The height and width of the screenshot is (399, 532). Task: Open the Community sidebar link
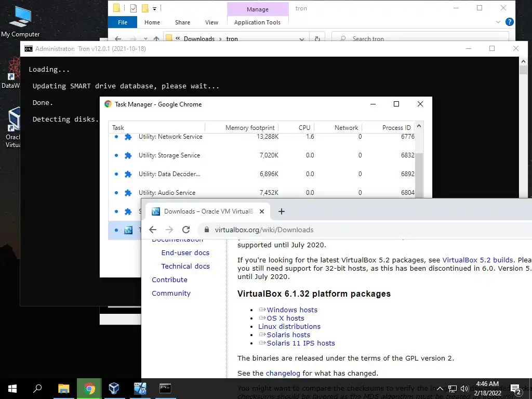tap(171, 293)
